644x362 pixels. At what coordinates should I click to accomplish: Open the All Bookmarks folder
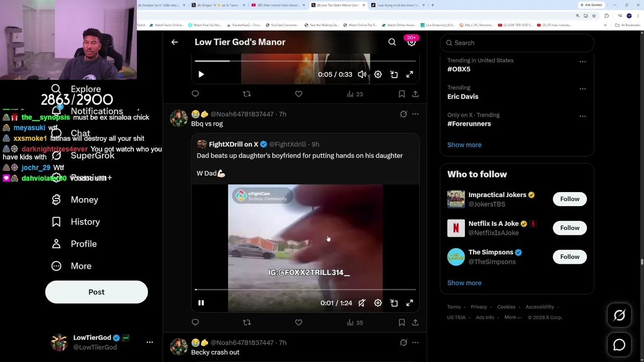pos(628,25)
